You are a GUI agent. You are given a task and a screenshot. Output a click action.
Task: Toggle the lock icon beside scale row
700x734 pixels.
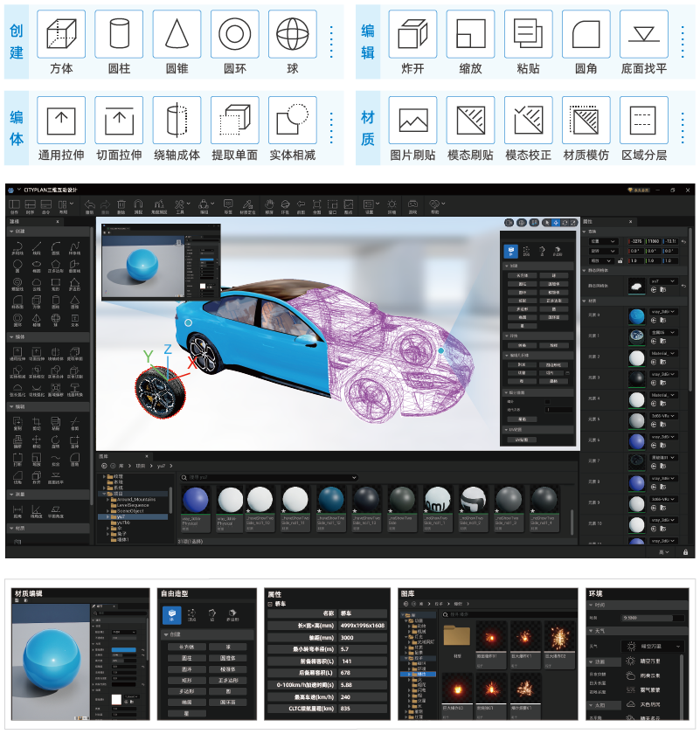621,260
